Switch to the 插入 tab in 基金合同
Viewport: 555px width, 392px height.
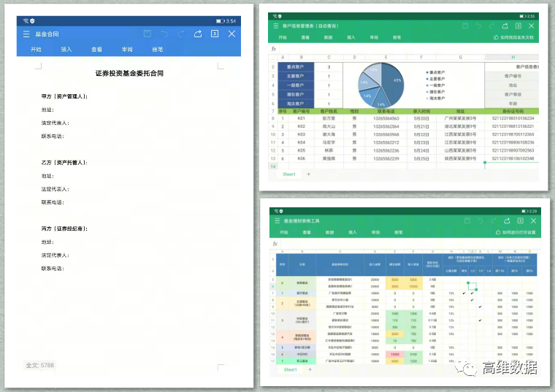click(66, 50)
